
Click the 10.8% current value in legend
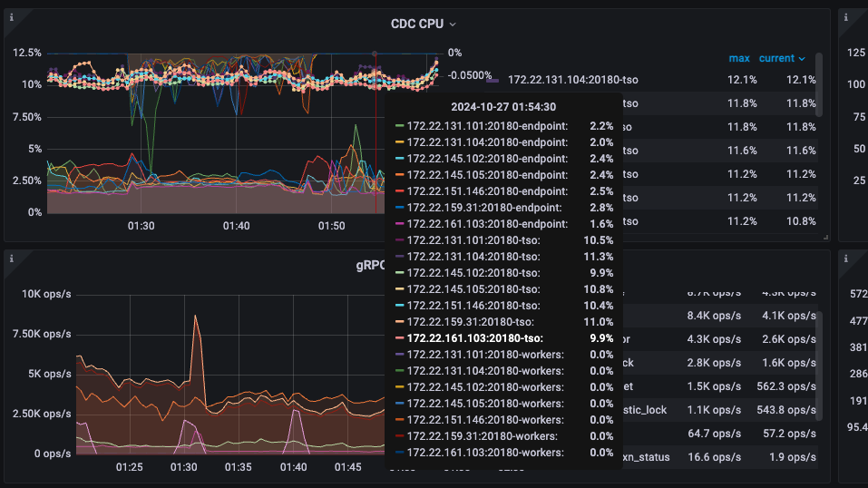point(801,221)
